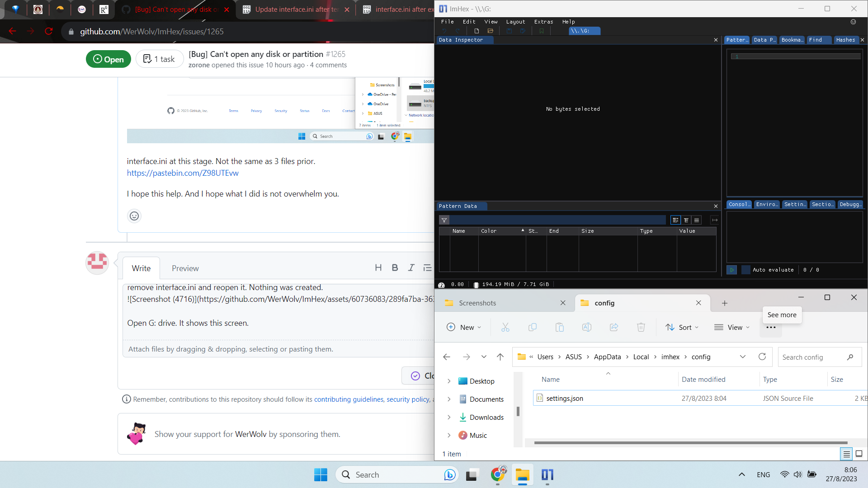
Task: Create new file via ImHex toolbar icon
Action: tap(476, 31)
